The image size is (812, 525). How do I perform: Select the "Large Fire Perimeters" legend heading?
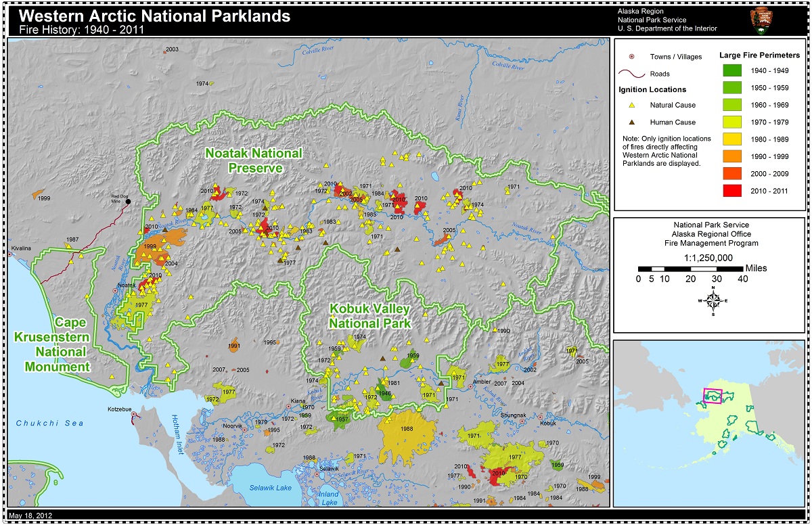[761, 55]
